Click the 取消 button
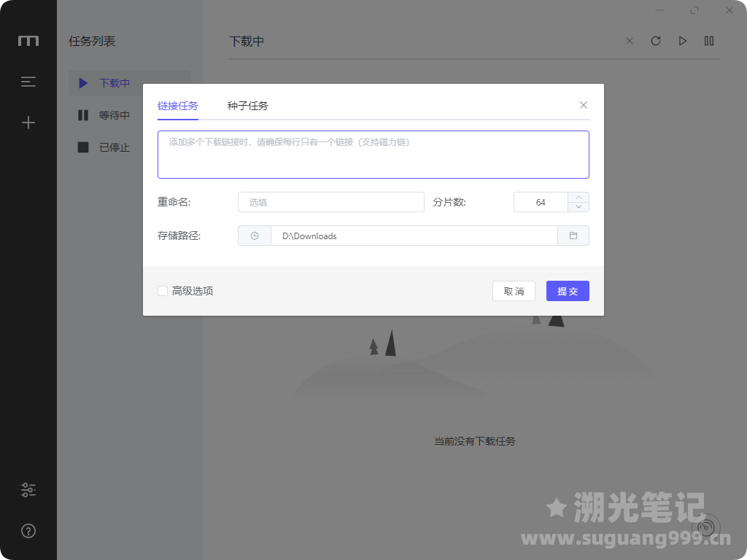The width and height of the screenshot is (747, 560). [x=514, y=291]
